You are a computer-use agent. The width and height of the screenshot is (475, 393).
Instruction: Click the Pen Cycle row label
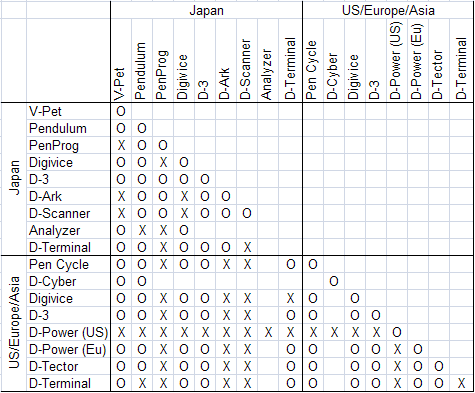pyautogui.click(x=59, y=265)
